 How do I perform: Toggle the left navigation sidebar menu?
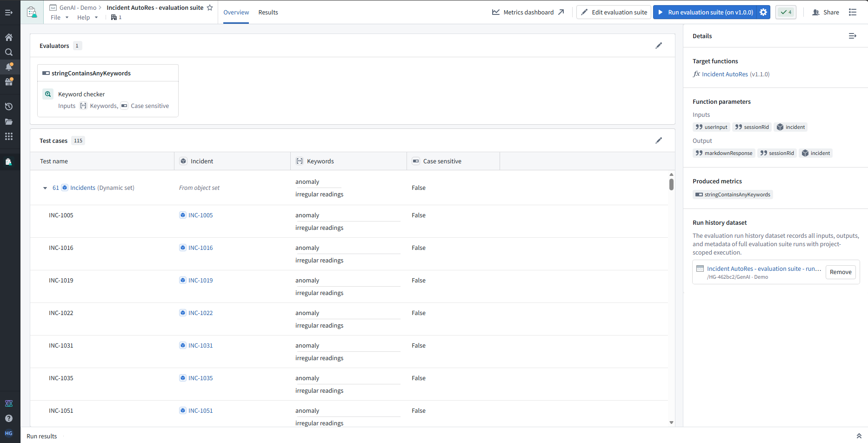point(8,13)
